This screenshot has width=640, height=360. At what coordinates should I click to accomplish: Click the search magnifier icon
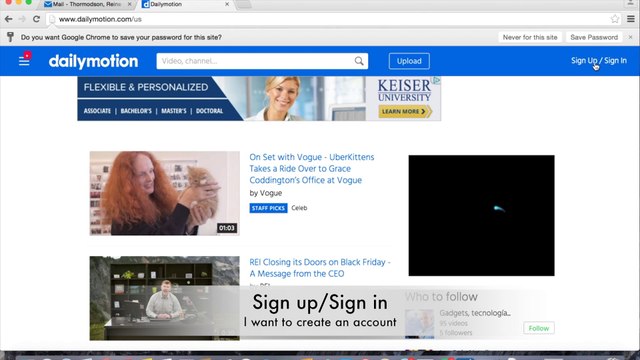pos(359,61)
